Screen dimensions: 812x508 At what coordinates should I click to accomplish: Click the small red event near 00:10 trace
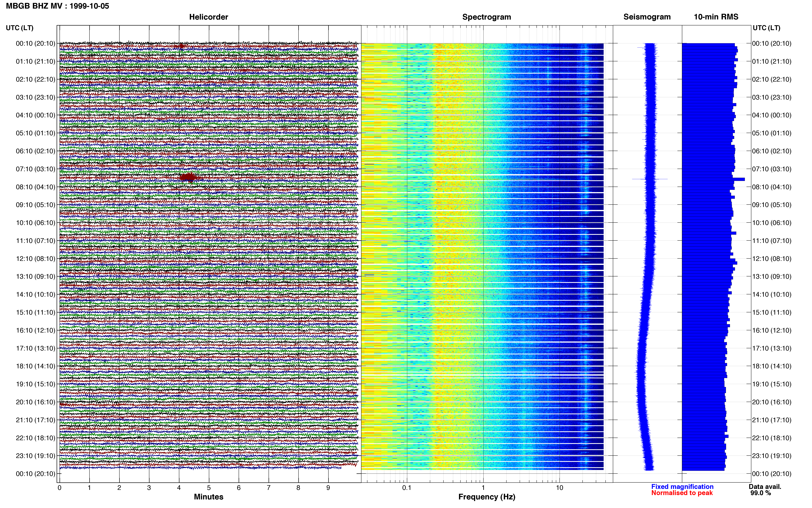point(181,46)
